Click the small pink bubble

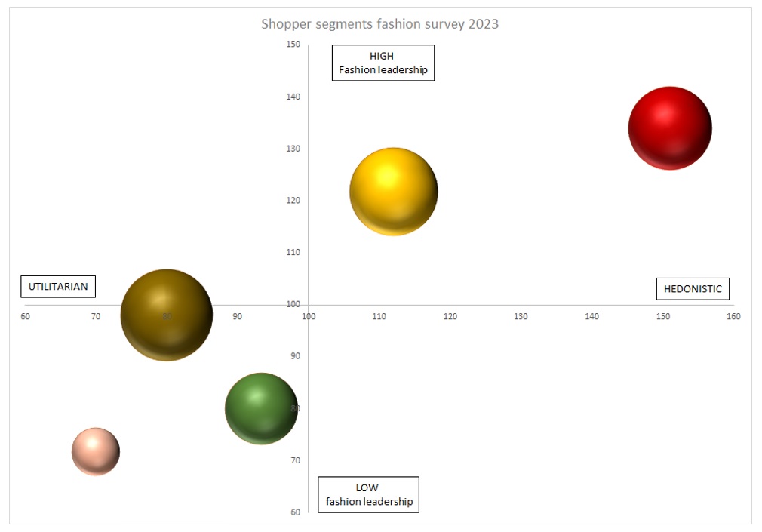(96, 451)
